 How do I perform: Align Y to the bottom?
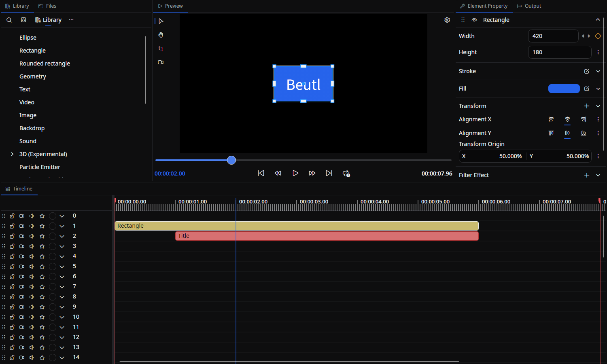pyautogui.click(x=584, y=133)
